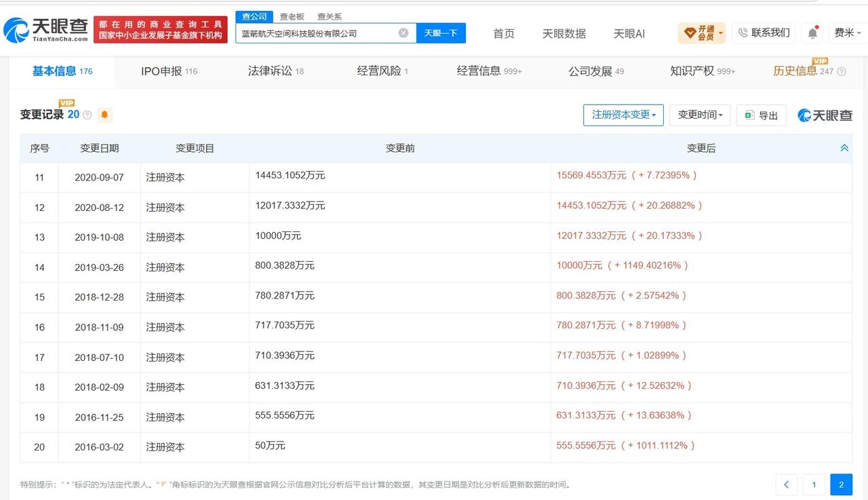Click the TianYanCha logo
The height and width of the screenshot is (500, 868).
[x=45, y=29]
